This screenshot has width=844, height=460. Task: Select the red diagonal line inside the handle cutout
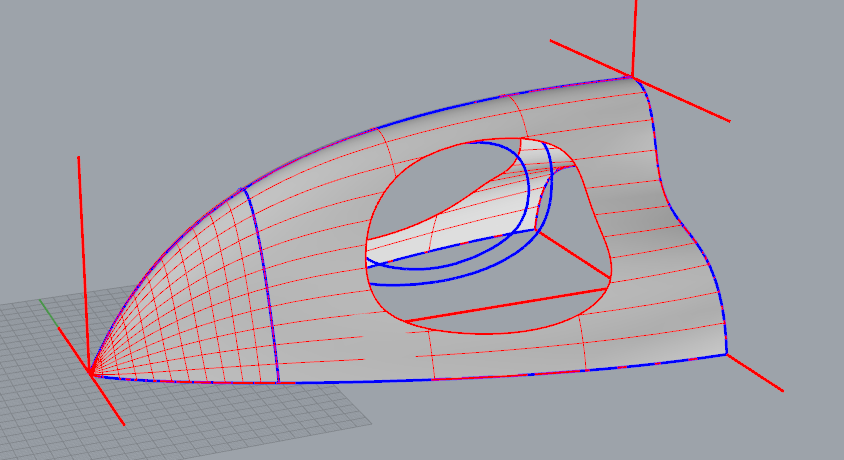coord(574,254)
